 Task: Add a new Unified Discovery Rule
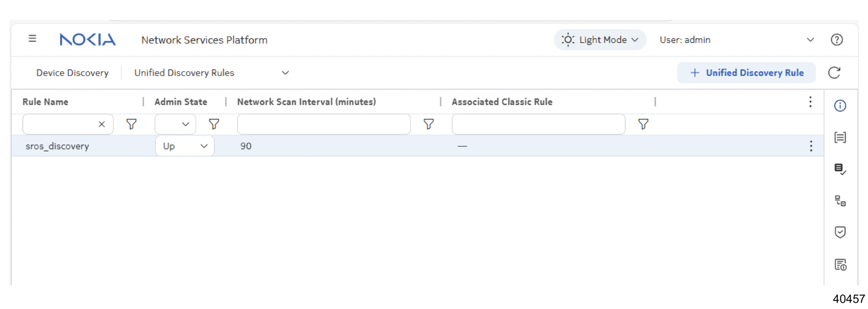coord(746,73)
